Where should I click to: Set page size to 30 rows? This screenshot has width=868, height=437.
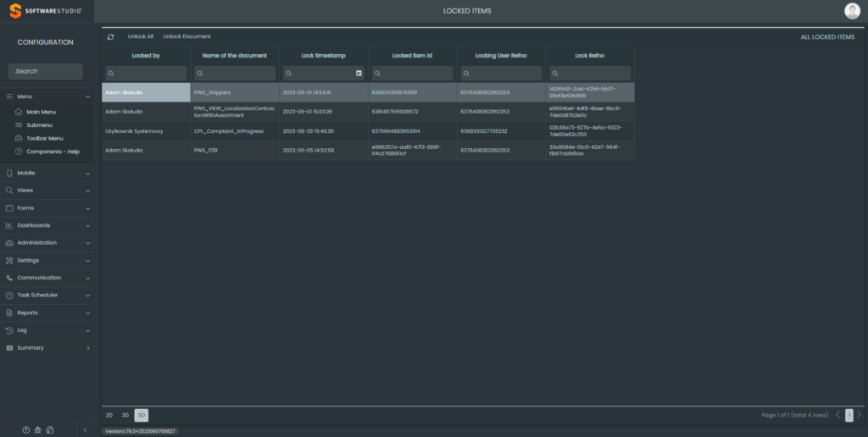[x=125, y=415]
